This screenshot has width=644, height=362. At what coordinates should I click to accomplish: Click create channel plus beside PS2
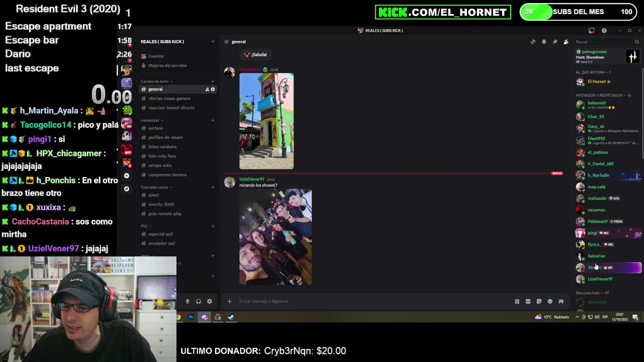point(213,226)
